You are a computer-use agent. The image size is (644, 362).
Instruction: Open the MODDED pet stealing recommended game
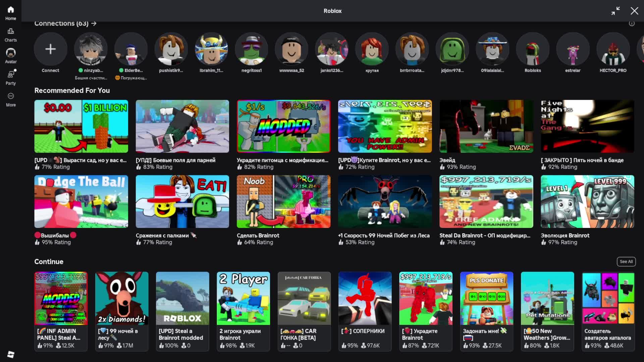point(284,126)
